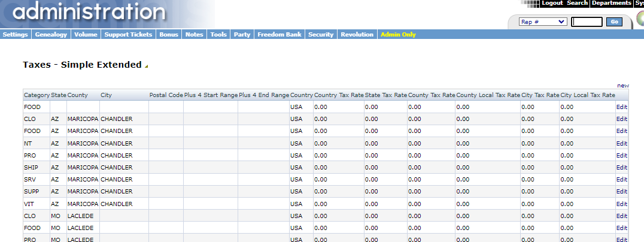This screenshot has width=644, height=242.
Task: Open the Volume menu
Action: pos(86,35)
